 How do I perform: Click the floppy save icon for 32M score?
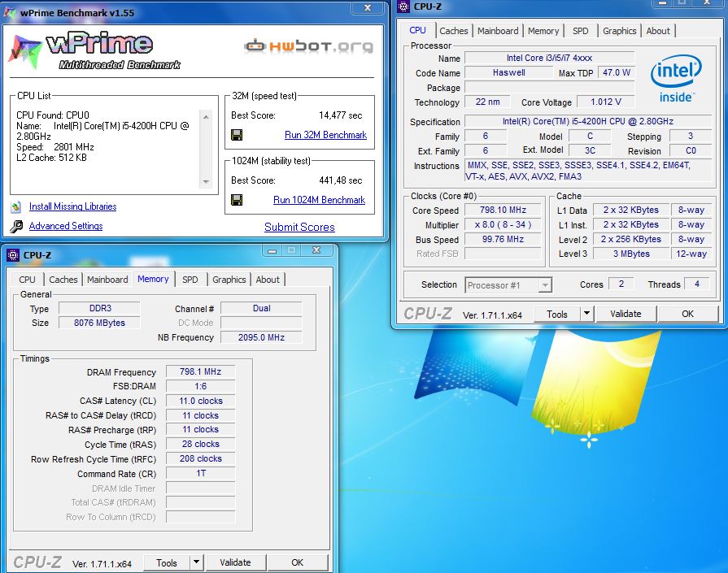click(x=237, y=135)
